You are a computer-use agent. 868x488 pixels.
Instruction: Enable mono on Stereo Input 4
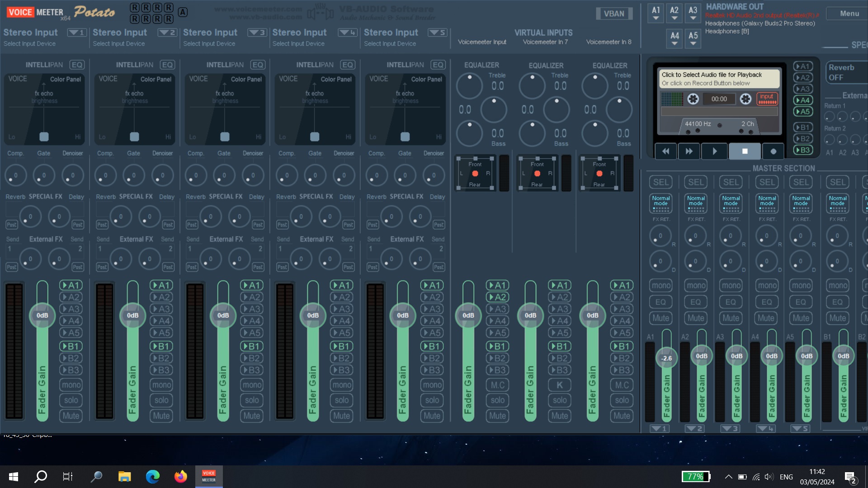pyautogui.click(x=342, y=385)
